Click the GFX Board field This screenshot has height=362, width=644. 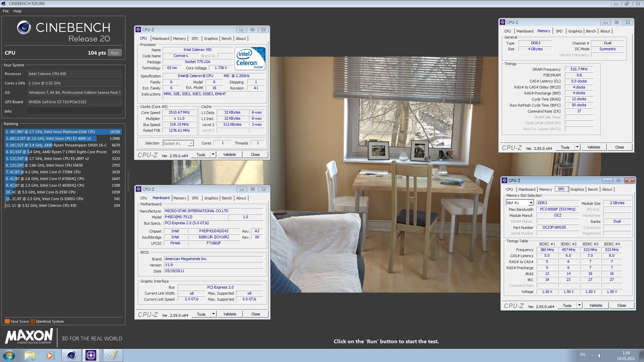tap(74, 102)
